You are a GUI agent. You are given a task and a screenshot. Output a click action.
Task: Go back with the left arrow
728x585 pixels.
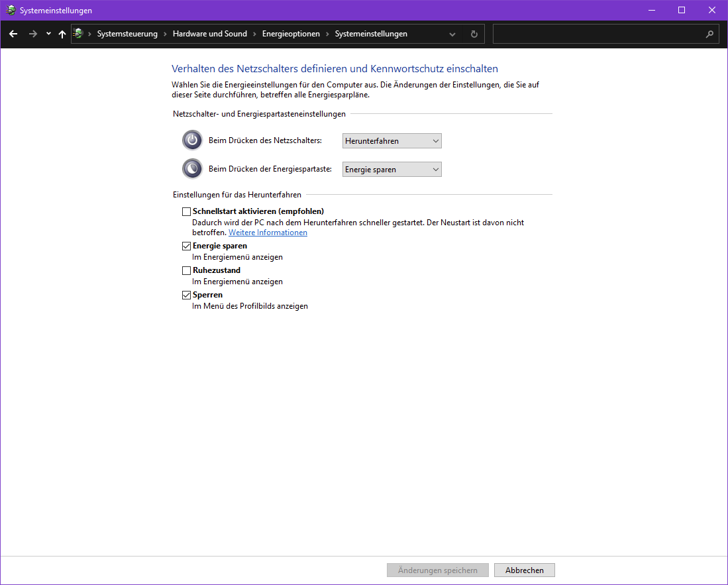(13, 34)
